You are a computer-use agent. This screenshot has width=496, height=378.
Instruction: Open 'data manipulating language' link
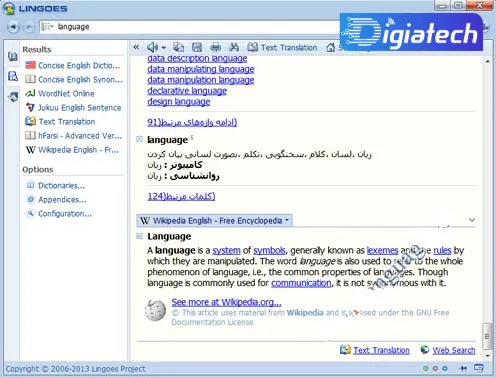pos(201,69)
